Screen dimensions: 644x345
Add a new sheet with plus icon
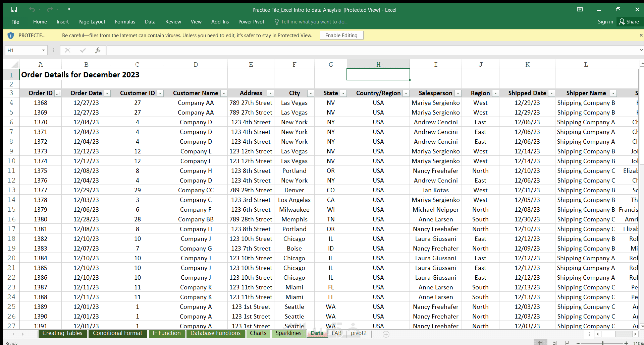tap(386, 334)
